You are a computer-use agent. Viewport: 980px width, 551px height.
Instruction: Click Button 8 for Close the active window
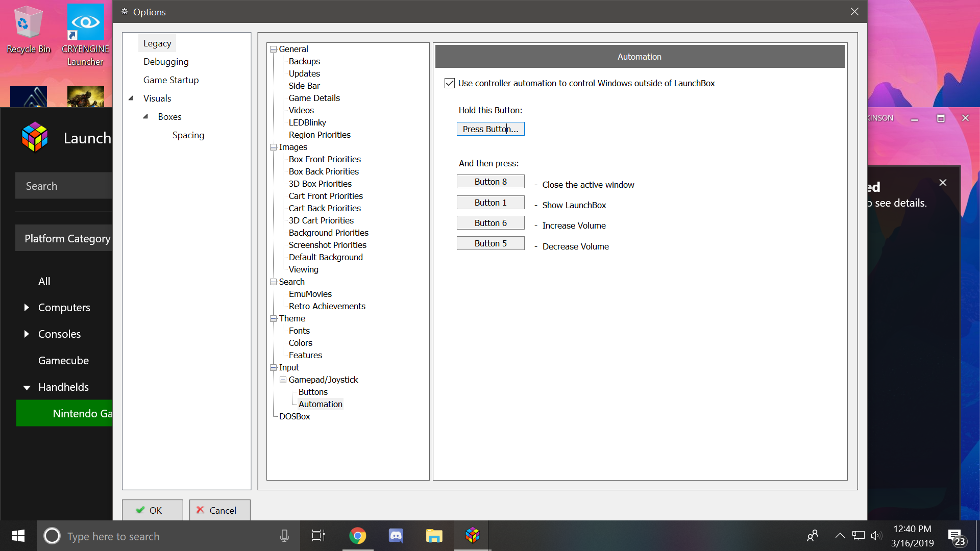pos(491,182)
